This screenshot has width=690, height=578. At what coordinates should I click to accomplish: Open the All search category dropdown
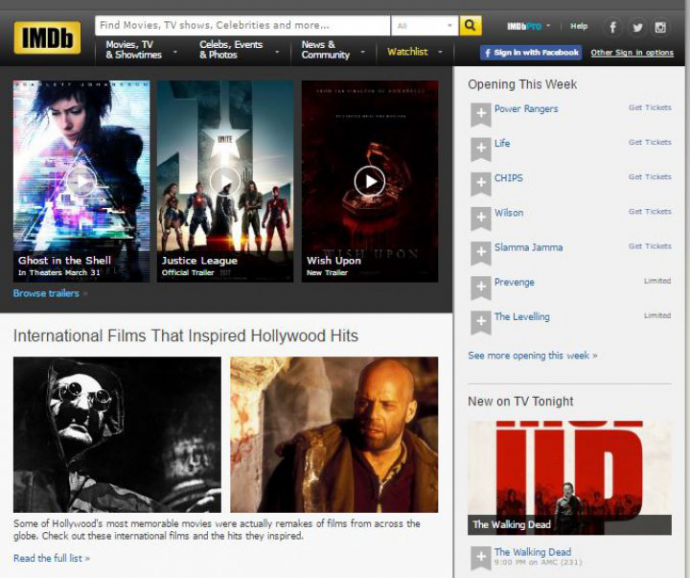point(425,26)
